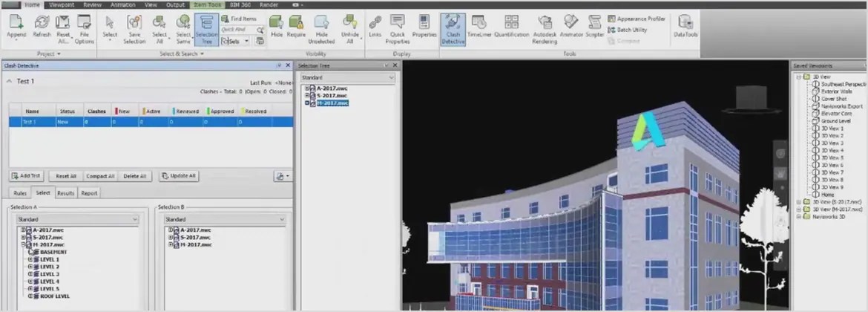Open Quick Properties
The height and width of the screenshot is (312, 868).
click(x=398, y=29)
